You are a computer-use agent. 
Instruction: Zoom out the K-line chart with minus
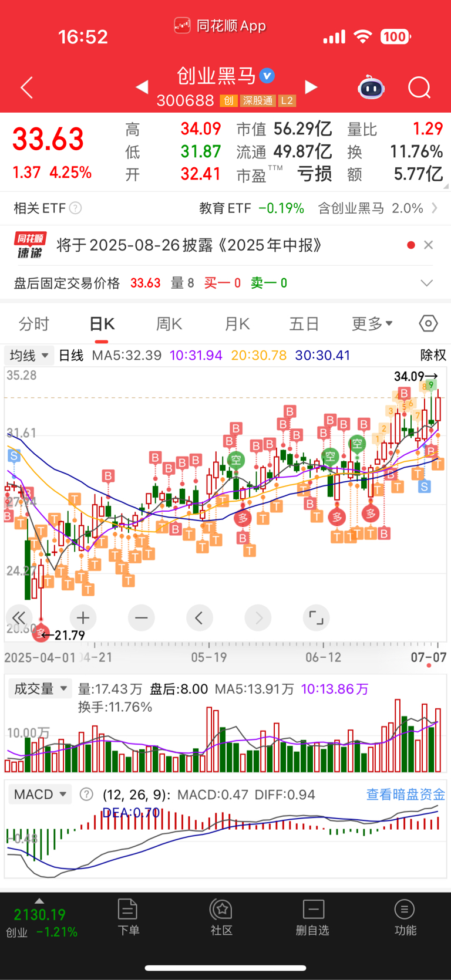tap(141, 618)
